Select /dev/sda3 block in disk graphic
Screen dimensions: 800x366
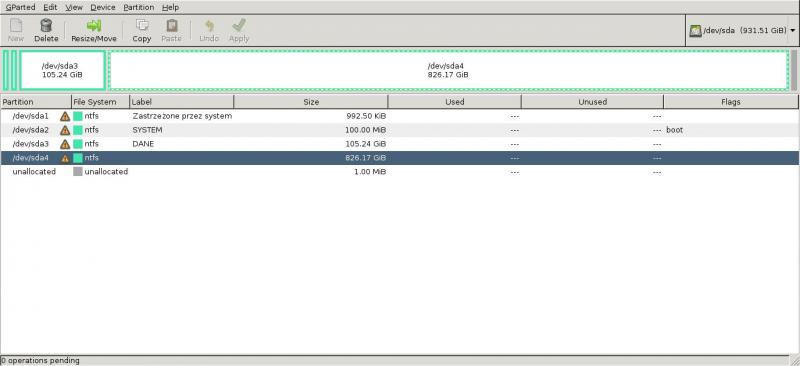tap(62, 70)
